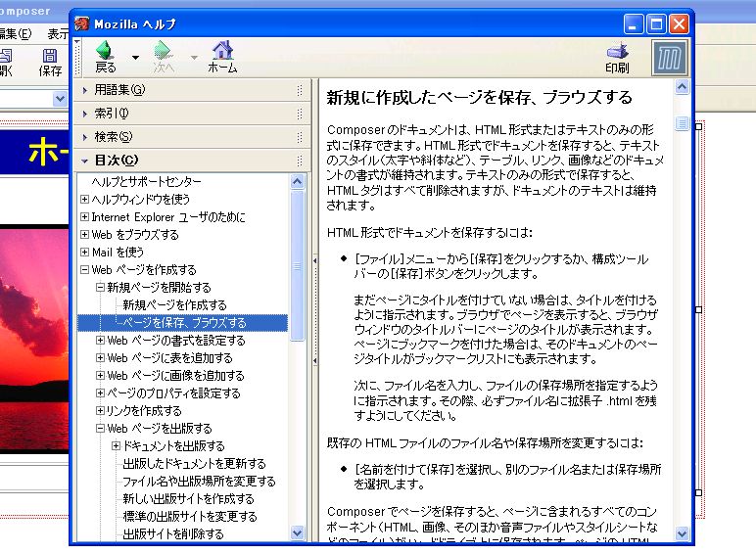Viewport: 756px width, 554px height.
Task: Click help content scroll-down arrow
Action: click(682, 533)
